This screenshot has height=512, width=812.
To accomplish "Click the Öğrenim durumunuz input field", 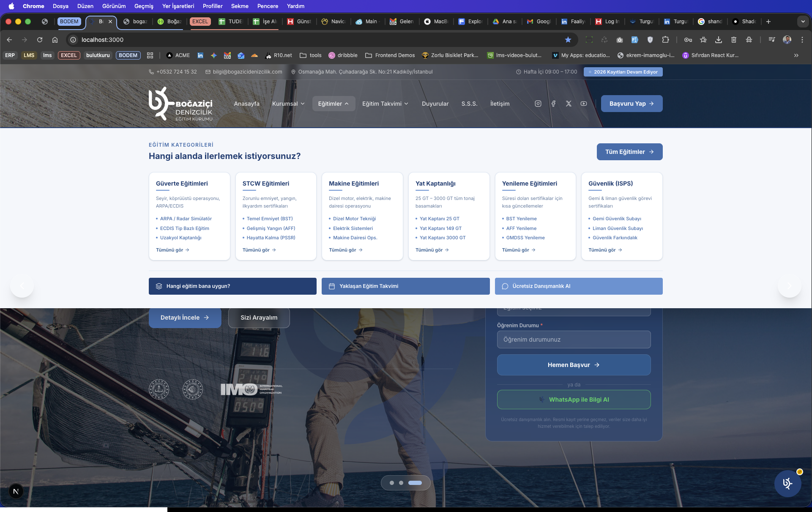I will coord(574,340).
